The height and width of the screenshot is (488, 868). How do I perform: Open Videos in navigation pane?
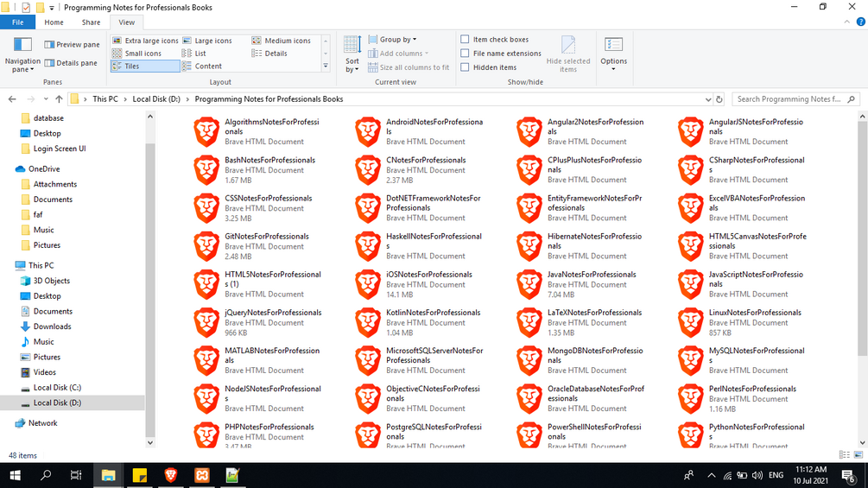coord(44,372)
